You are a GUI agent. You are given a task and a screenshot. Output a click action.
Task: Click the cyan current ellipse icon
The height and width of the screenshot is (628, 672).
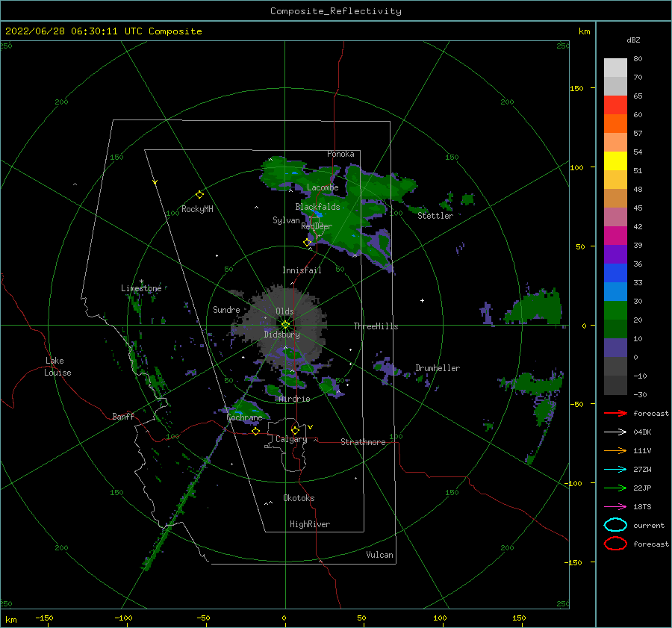(x=615, y=525)
